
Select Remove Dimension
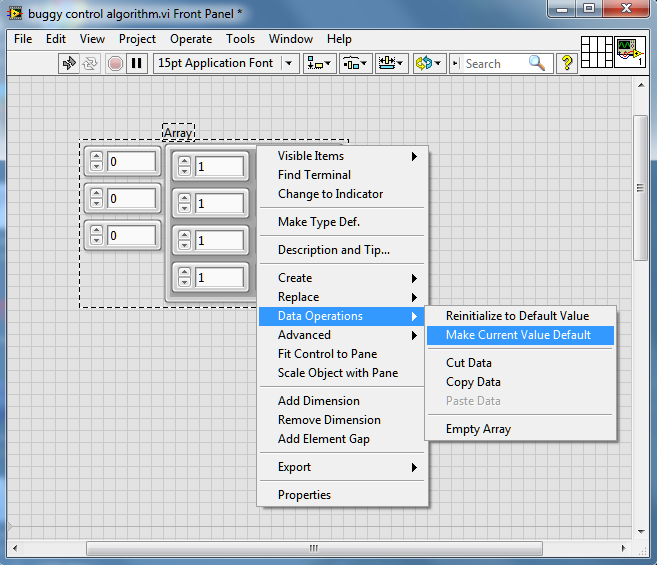pos(344,420)
